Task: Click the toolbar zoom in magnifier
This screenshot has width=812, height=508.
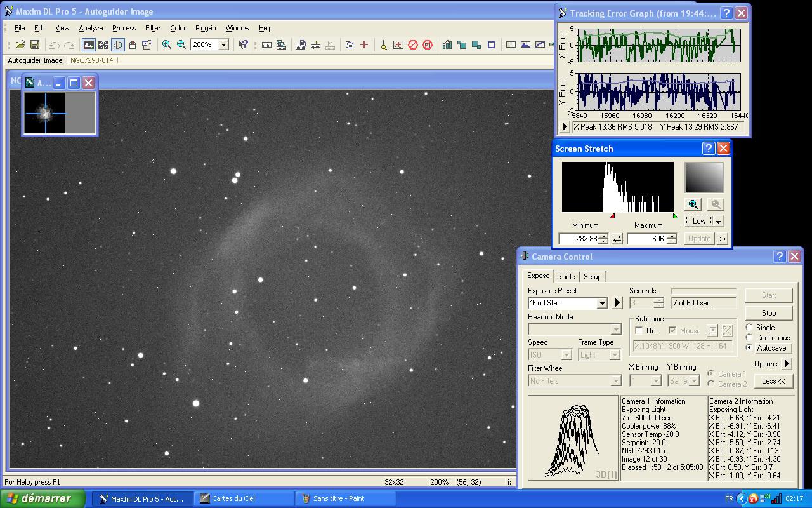Action: pyautogui.click(x=166, y=45)
